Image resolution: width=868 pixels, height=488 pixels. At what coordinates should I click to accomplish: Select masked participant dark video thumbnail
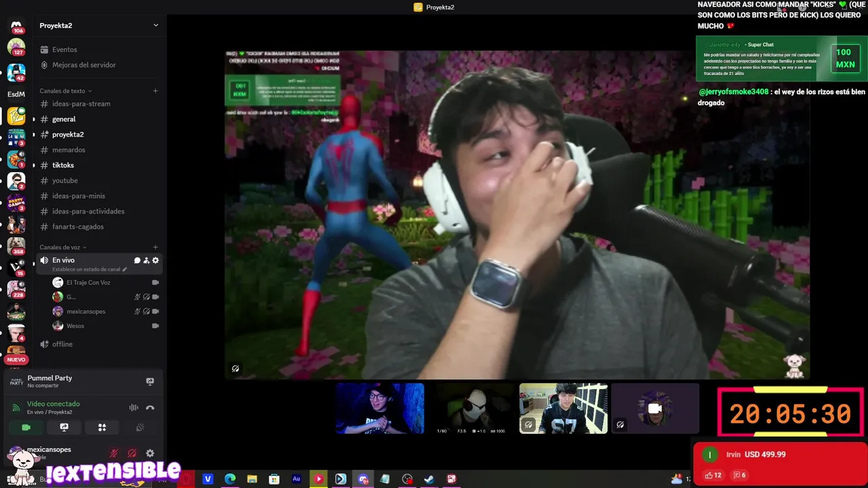click(x=472, y=408)
